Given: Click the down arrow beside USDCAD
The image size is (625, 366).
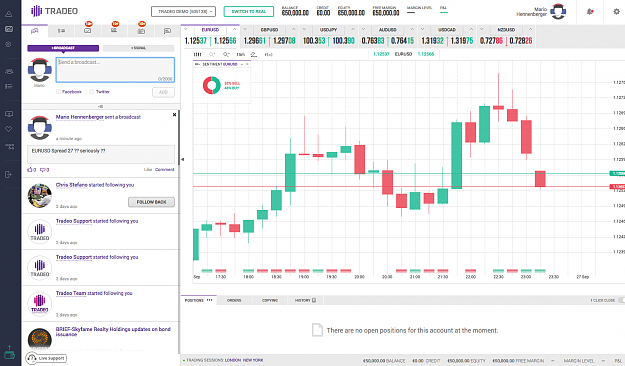Looking at the screenshot, I should coord(423,29).
